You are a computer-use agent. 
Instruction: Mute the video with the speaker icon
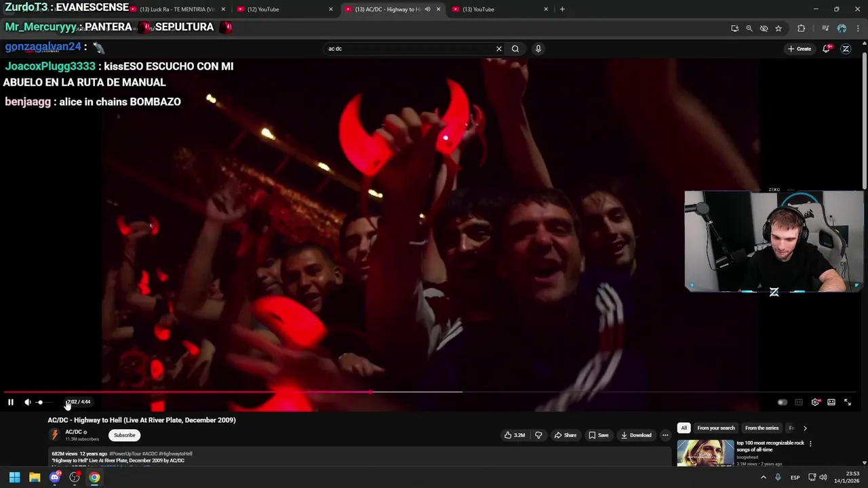[x=28, y=402]
